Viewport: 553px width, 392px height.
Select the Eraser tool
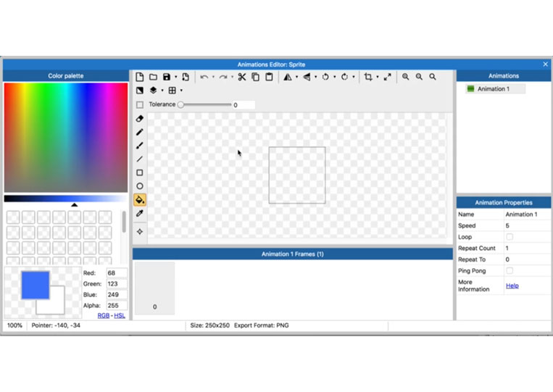tap(140, 119)
